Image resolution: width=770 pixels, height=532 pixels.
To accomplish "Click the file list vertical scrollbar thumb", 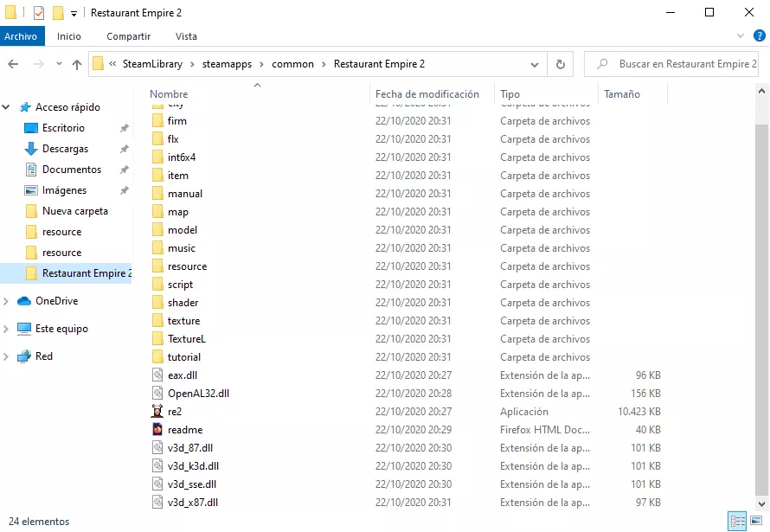I will point(761,311).
